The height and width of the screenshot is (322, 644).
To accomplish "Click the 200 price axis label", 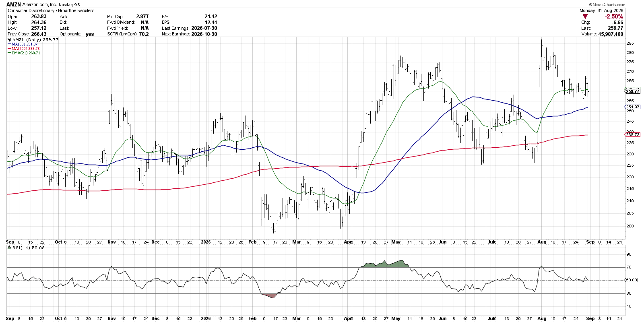I will (x=630, y=226).
